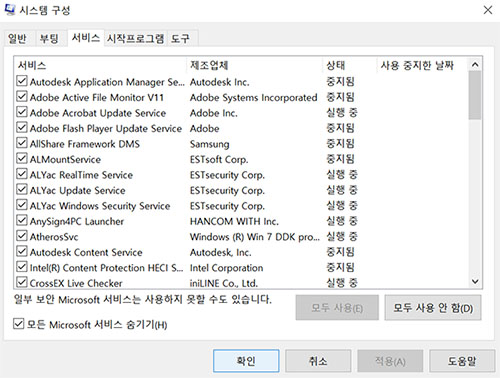Uncheck Adobe Flash Player Update Service
Viewport: 500px width, 378px height.
[x=22, y=128]
